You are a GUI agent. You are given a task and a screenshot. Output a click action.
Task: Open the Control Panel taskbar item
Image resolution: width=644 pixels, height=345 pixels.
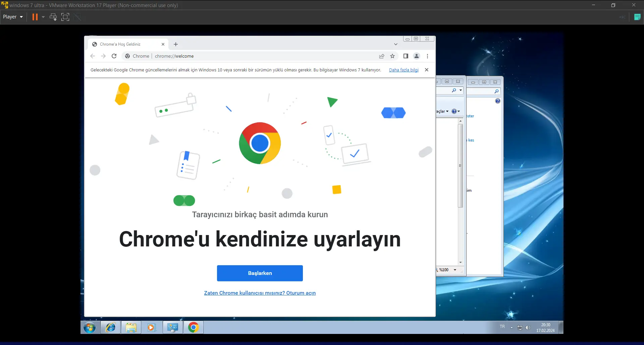click(173, 328)
